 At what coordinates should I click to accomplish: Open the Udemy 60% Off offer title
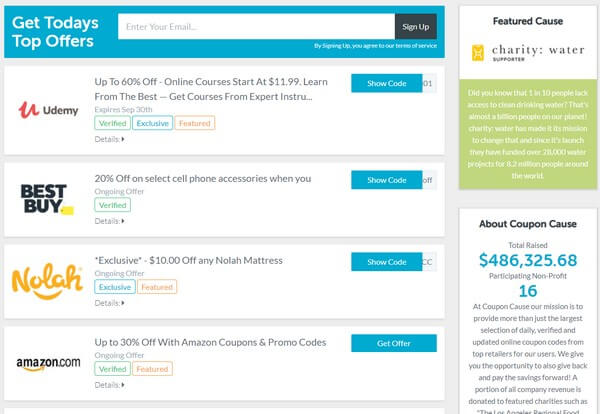point(211,89)
